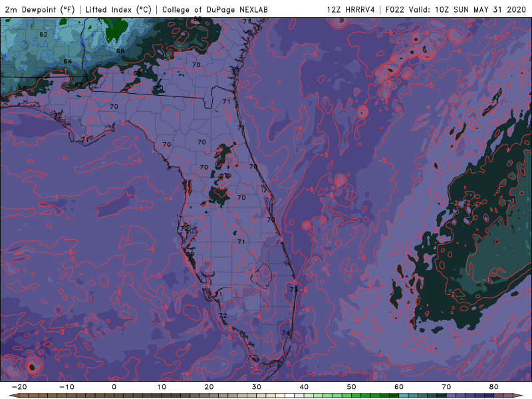Viewport: 532px width, 399px height.
Task: Click the "12Z HRRRV4" model run label
Action: point(351,10)
